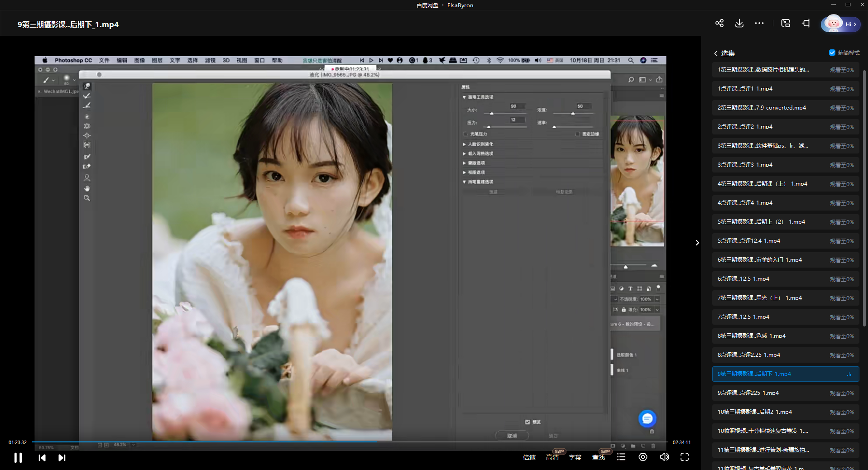Select the Face tool in Liquify
The height and width of the screenshot is (470, 868).
[87, 177]
